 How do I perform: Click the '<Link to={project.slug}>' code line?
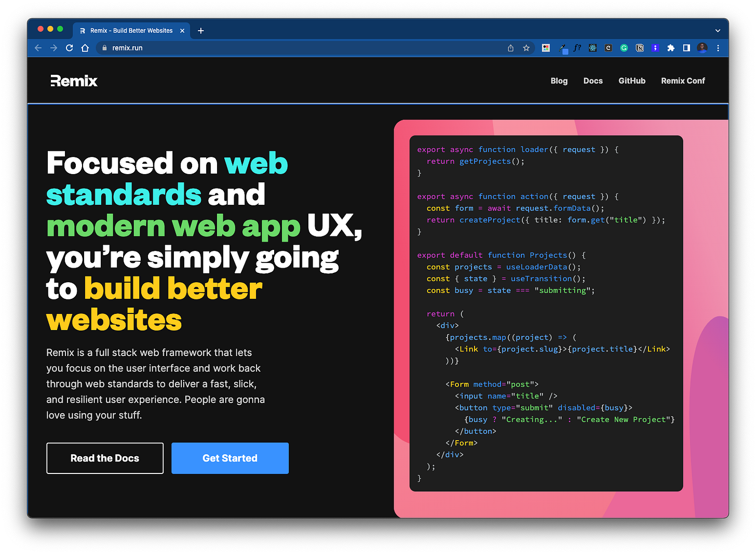tap(562, 349)
